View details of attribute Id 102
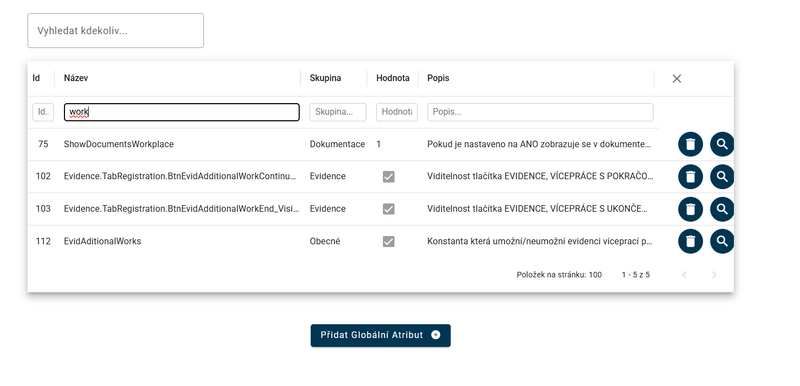 [721, 177]
